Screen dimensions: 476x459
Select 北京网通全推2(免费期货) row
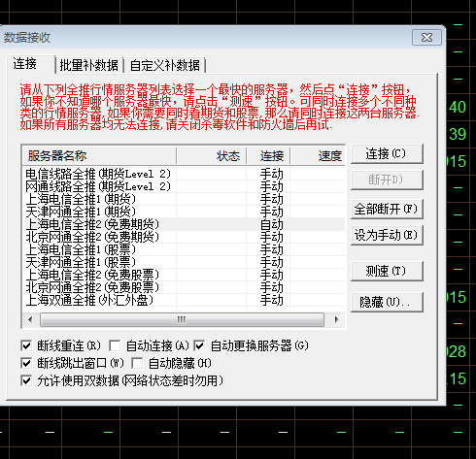[184, 237]
